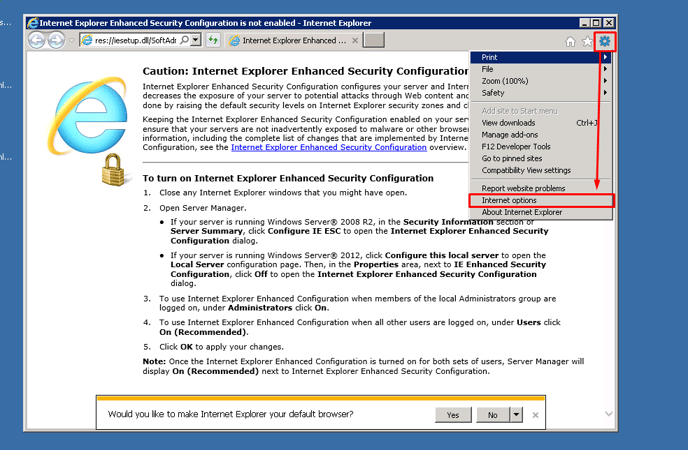Viewport: 688px width, 450px height.
Task: Open F12 Developer Tools menu entry
Action: point(516,146)
